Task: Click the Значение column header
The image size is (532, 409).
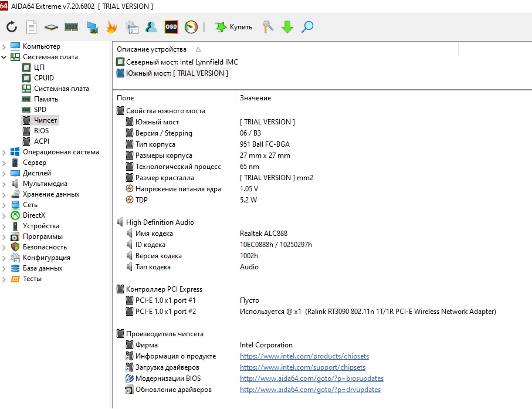Action: (256, 98)
